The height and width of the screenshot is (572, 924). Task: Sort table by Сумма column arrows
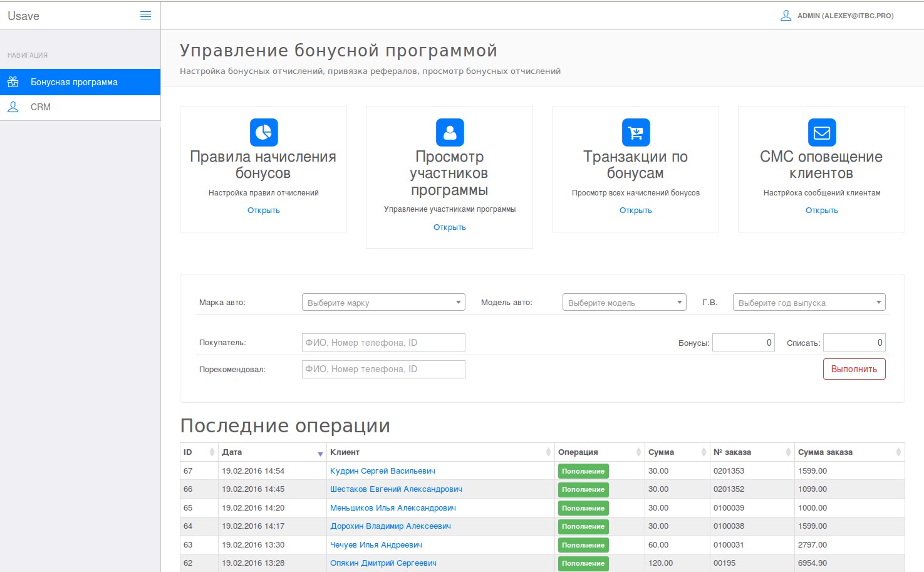tap(703, 452)
